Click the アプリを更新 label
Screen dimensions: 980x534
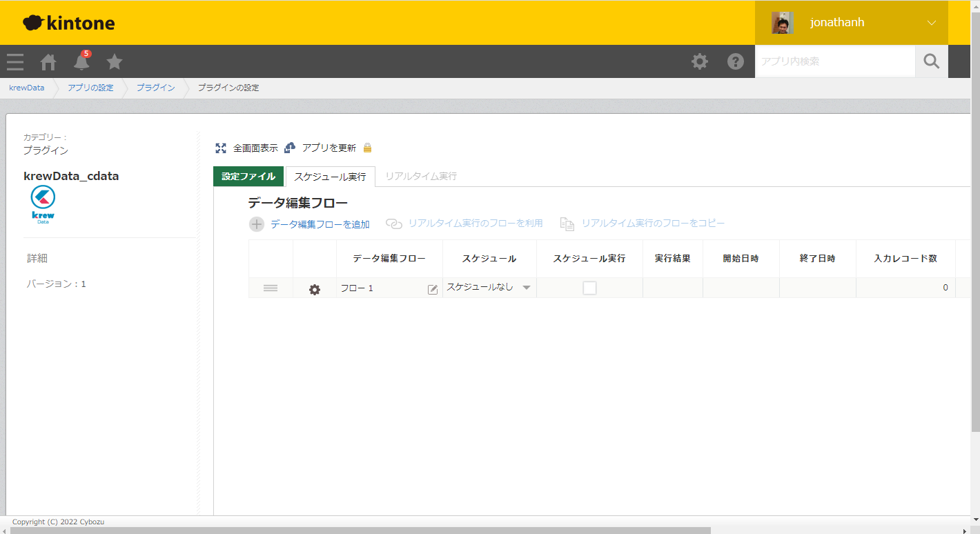pyautogui.click(x=329, y=148)
